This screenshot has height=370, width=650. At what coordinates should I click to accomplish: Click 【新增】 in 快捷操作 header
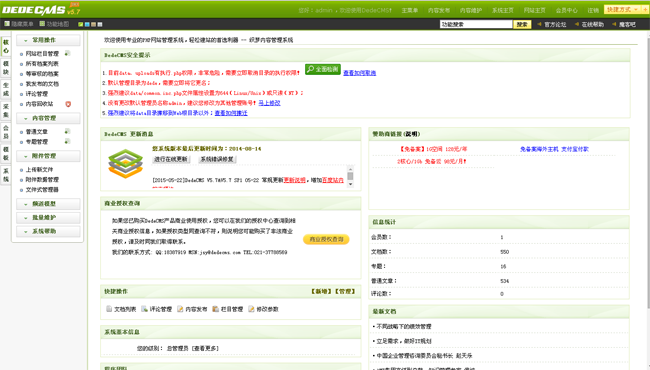click(x=321, y=291)
